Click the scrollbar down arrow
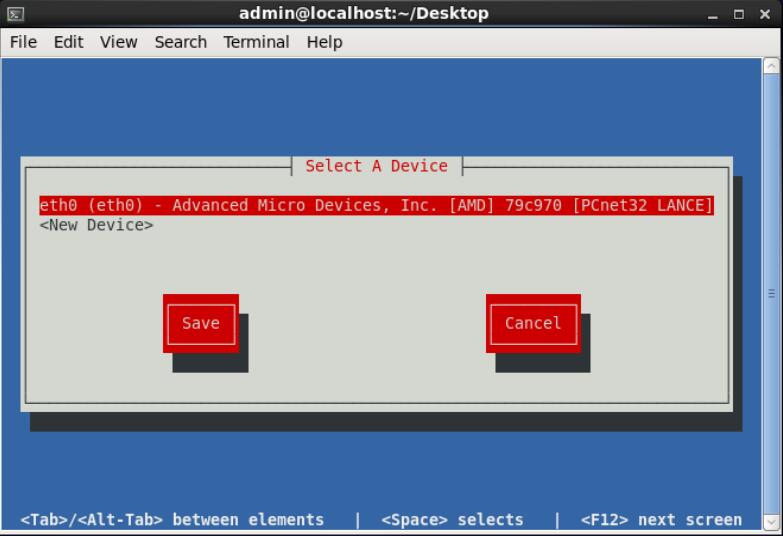The width and height of the screenshot is (783, 536). point(772,522)
